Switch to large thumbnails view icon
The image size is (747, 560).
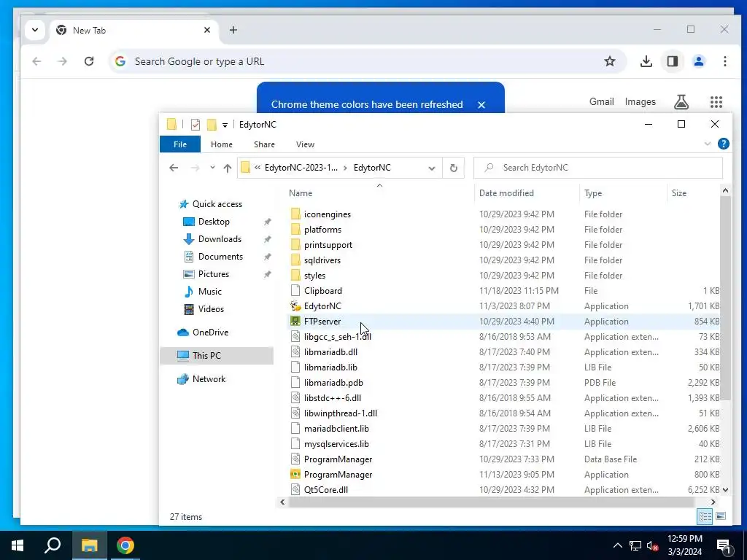[x=721, y=517]
